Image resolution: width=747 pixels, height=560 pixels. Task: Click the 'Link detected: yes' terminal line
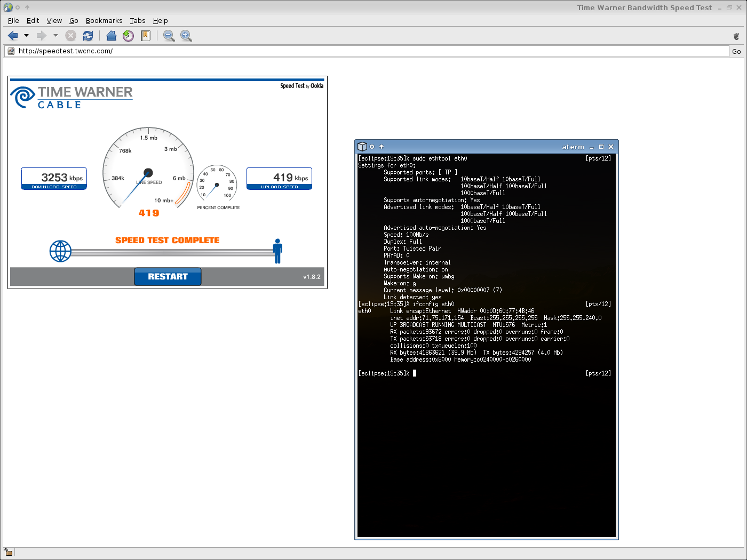tap(412, 297)
